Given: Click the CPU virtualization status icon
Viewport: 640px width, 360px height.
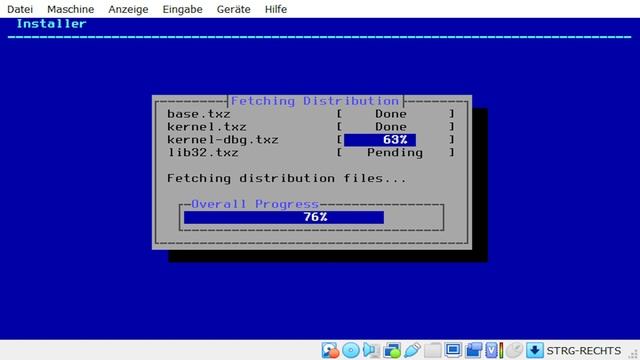Looking at the screenshot, I should coord(494,350).
